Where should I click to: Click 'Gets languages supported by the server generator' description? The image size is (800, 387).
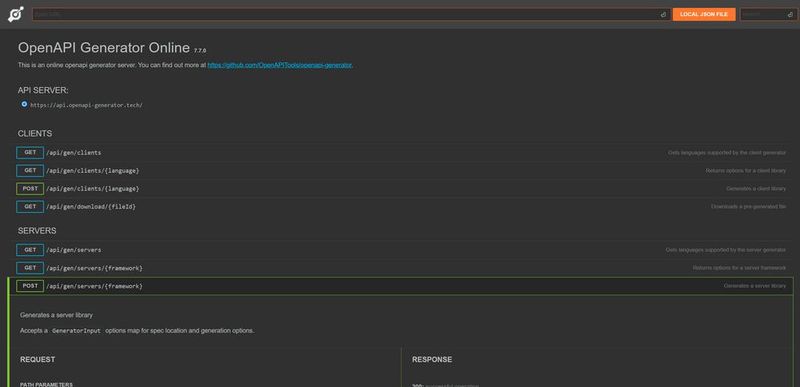726,250
